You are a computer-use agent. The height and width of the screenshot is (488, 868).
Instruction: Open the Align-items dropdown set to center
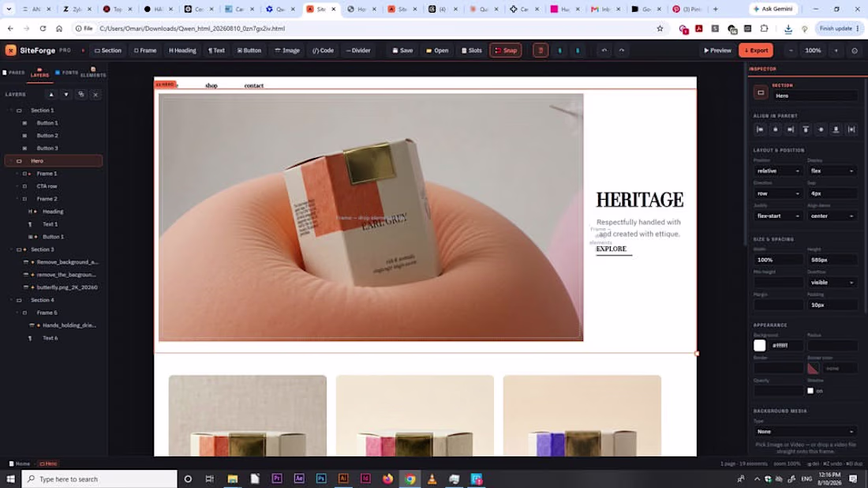pos(832,216)
